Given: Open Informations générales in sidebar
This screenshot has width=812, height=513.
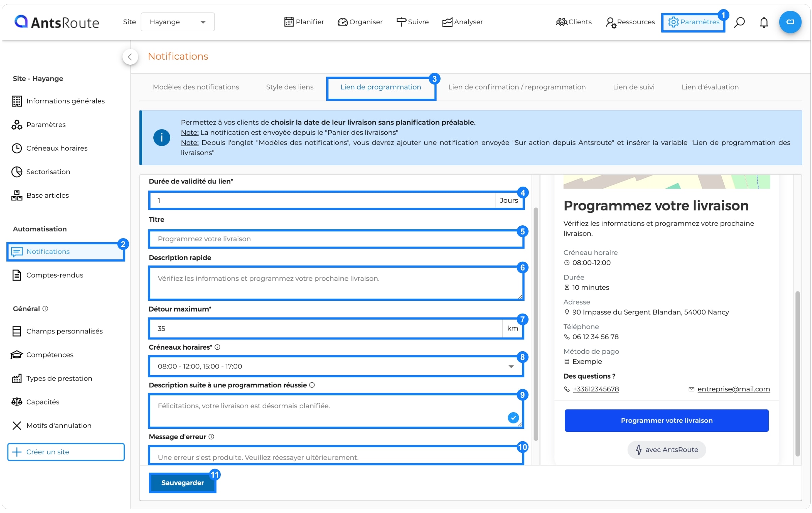Looking at the screenshot, I should pyautogui.click(x=58, y=101).
